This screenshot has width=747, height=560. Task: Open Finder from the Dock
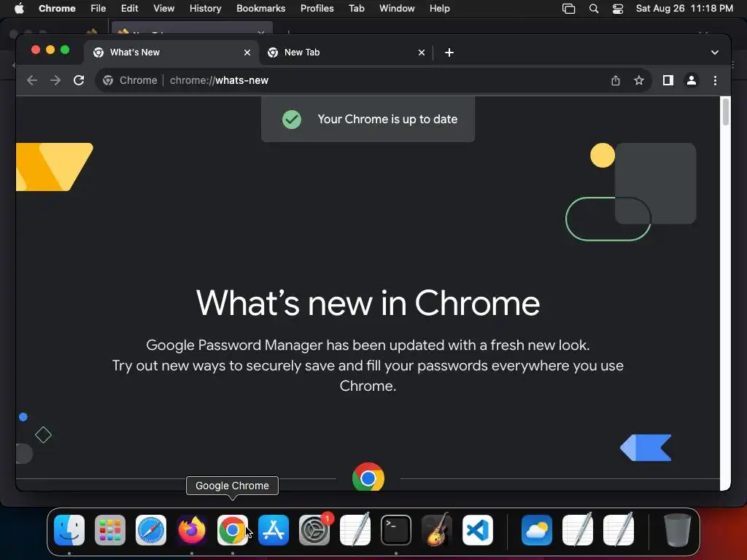69,530
